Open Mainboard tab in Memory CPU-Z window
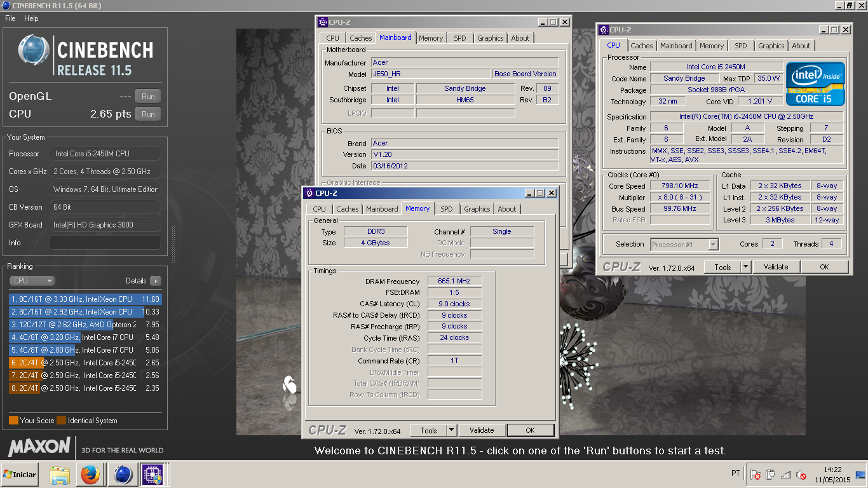The image size is (868, 488). point(382,209)
